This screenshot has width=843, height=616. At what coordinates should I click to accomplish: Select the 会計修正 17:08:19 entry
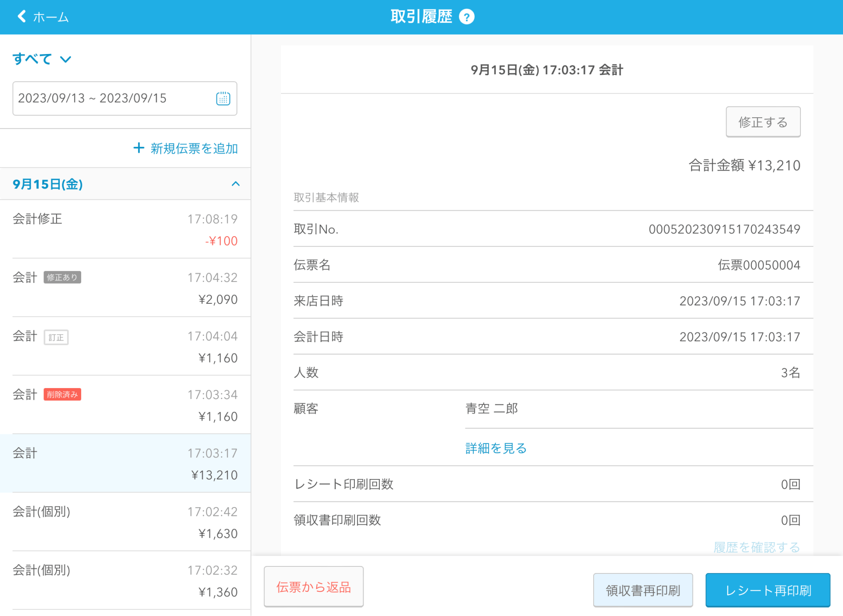125,229
